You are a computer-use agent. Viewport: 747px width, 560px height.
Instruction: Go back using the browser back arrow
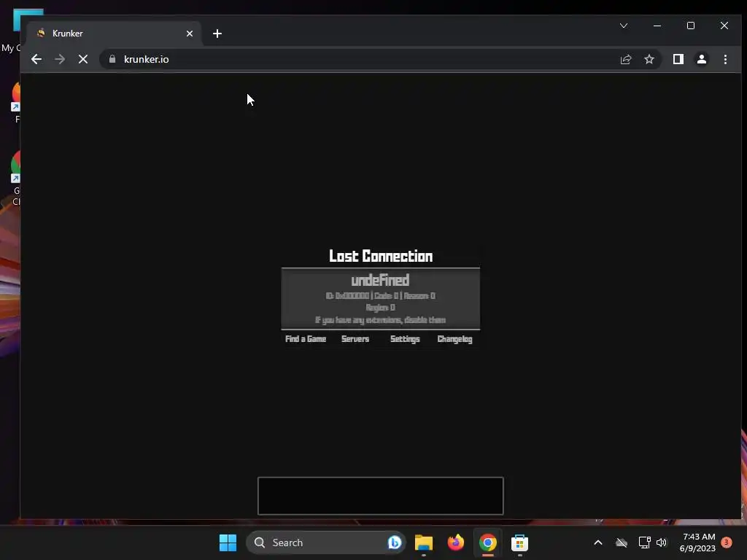tap(36, 59)
